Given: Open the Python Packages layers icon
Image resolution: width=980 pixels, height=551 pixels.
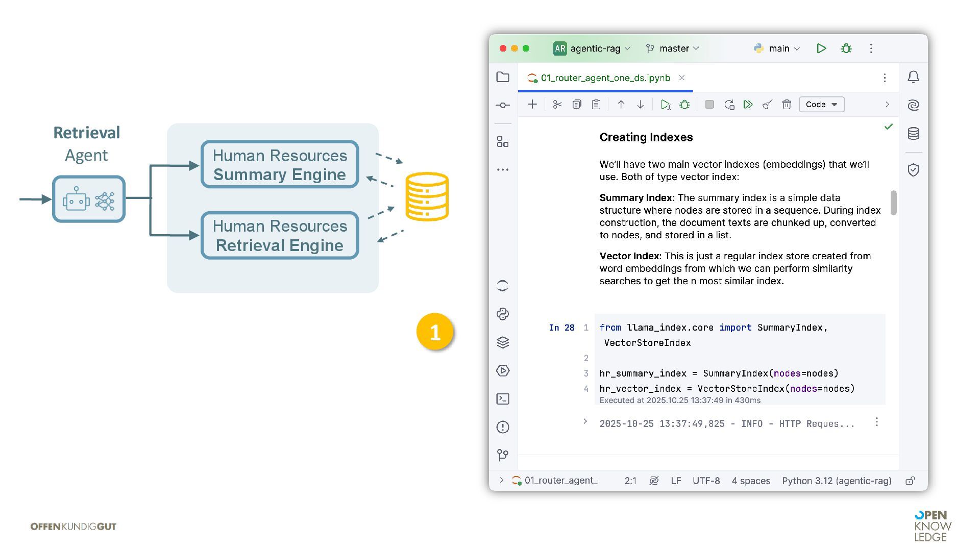Looking at the screenshot, I should point(503,342).
